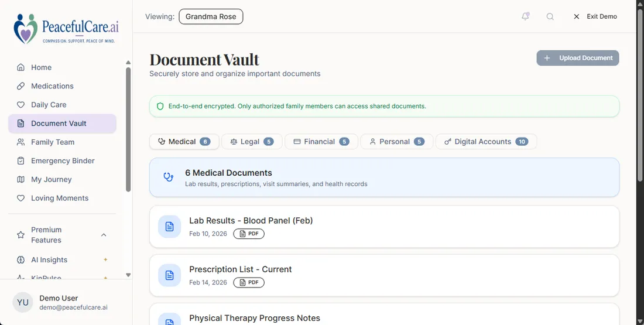644x325 pixels.
Task: Open Prescription List - Current document
Action: point(384,275)
